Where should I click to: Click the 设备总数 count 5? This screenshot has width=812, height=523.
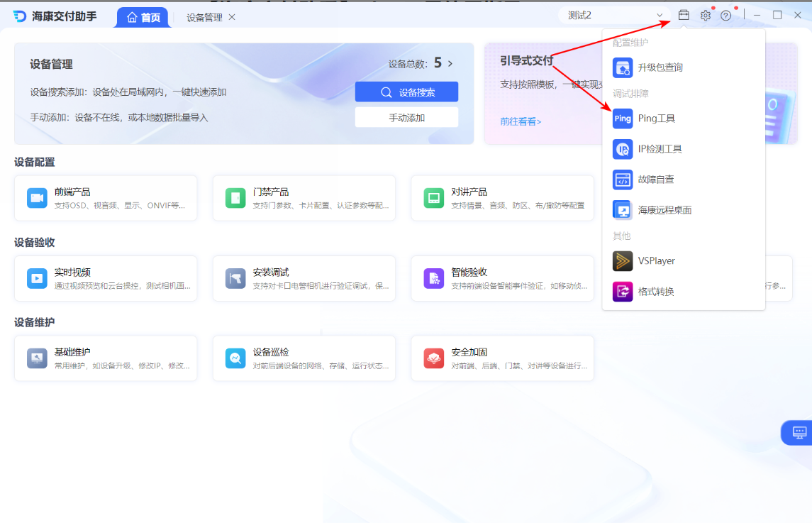[438, 62]
